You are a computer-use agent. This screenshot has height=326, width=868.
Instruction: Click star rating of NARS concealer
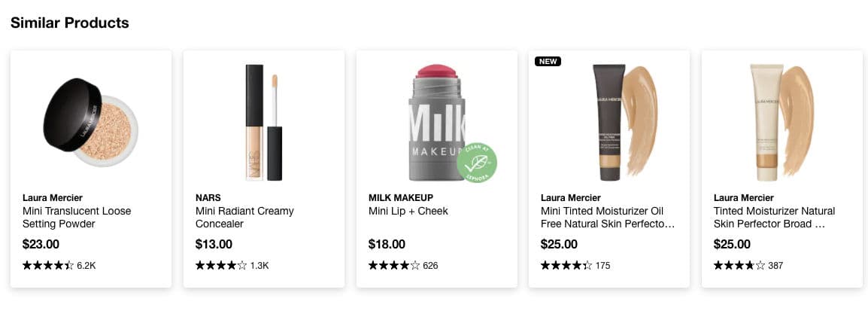221,266
